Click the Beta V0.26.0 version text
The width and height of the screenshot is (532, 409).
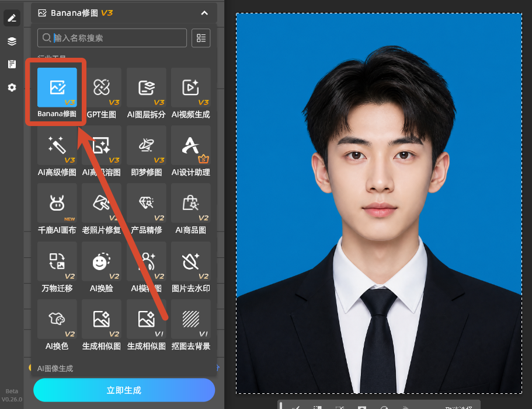pyautogui.click(x=12, y=395)
